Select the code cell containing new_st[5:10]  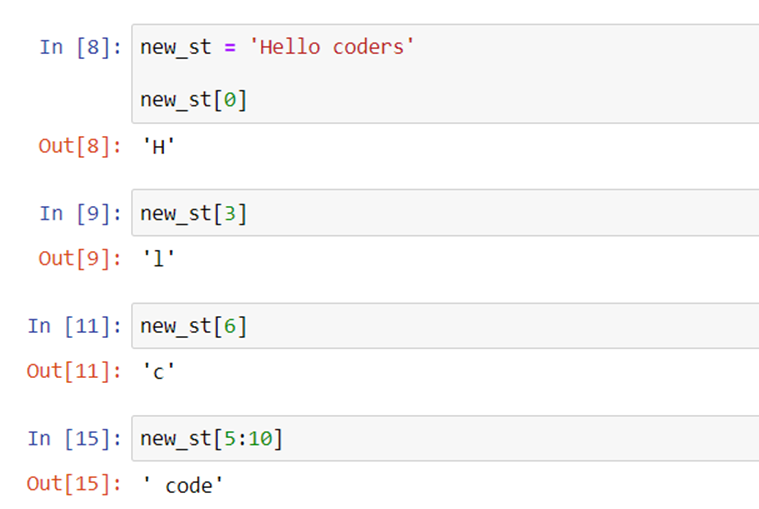[x=445, y=438]
